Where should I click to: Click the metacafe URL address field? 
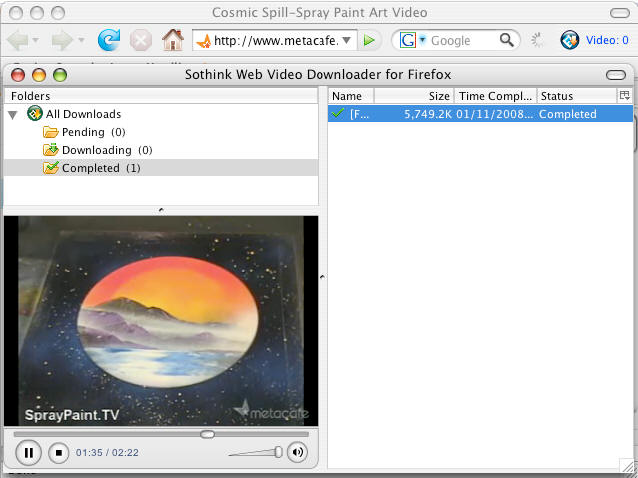(x=276, y=40)
